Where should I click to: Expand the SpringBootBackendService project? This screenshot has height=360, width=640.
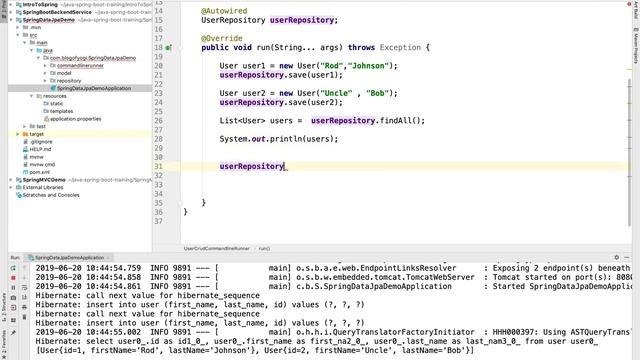11,12
